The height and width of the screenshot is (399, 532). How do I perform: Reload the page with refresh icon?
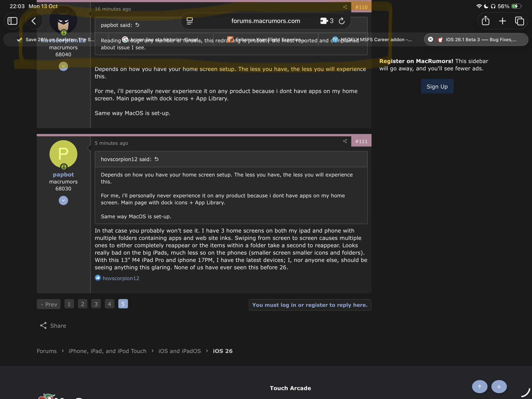click(342, 21)
